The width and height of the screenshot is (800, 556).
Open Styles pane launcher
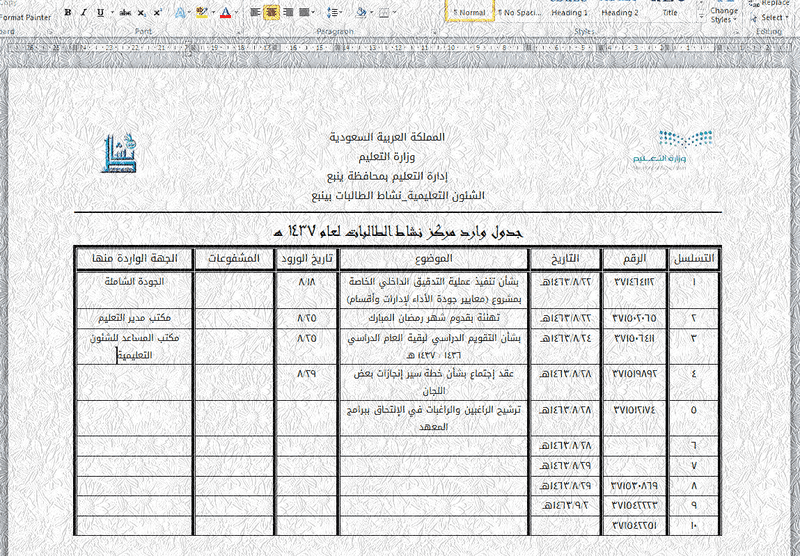736,32
